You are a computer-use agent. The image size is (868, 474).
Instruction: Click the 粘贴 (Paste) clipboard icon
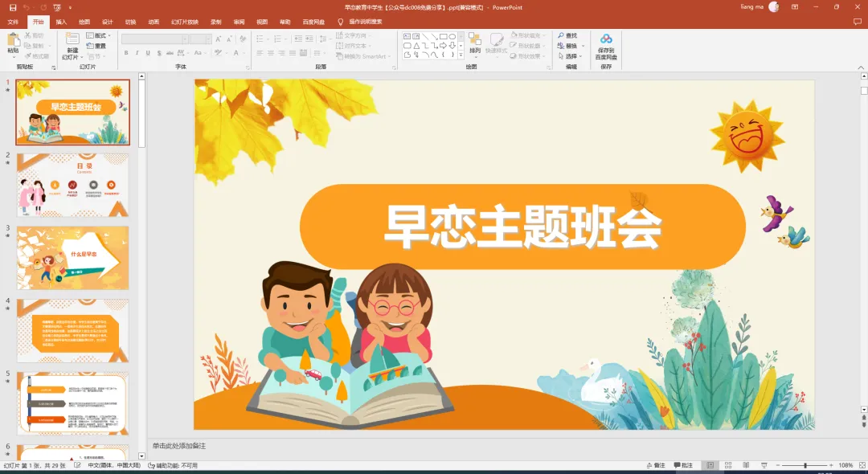[14, 40]
